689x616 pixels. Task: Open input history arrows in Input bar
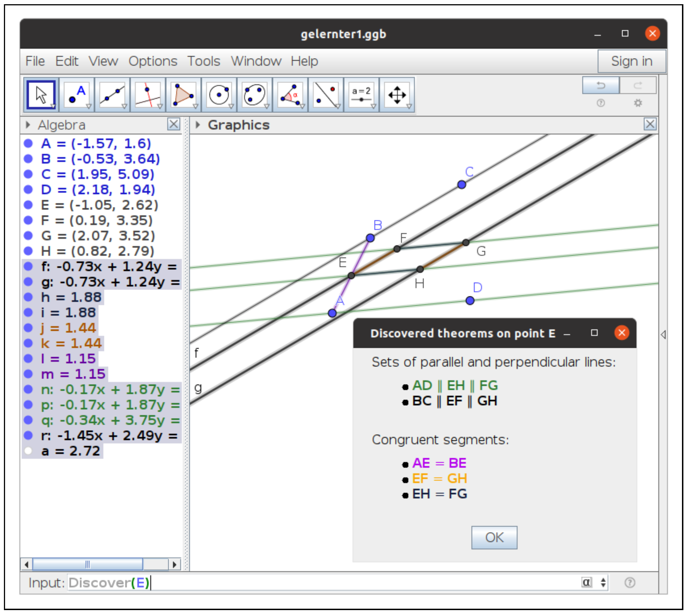[x=603, y=583]
